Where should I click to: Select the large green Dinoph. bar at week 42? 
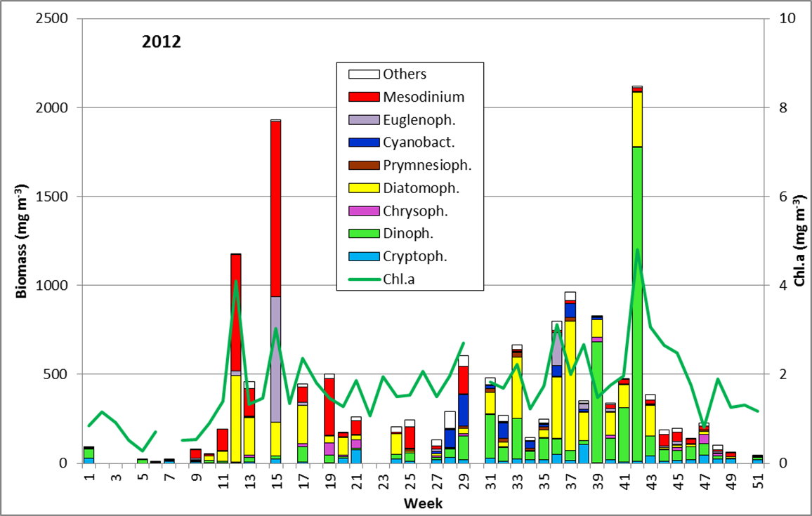click(x=637, y=302)
